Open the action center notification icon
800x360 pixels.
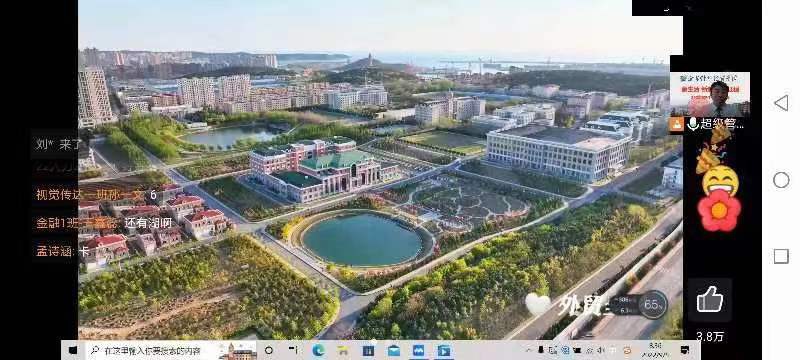point(685,350)
